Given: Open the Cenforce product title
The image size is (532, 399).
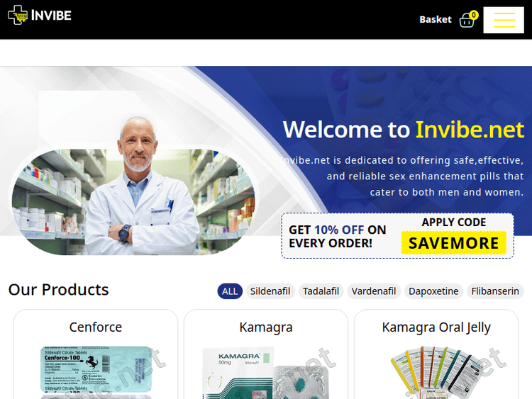Looking at the screenshot, I should pyautogui.click(x=96, y=327).
